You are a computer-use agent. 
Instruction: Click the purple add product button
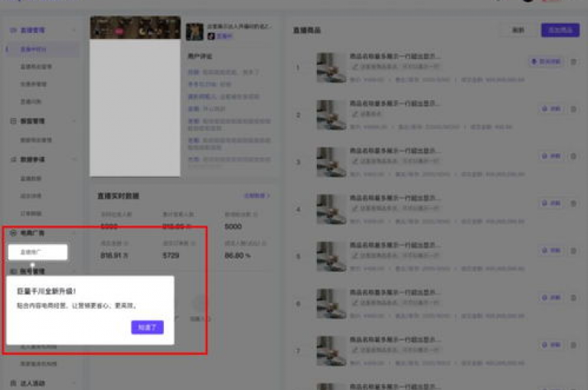coord(560,31)
